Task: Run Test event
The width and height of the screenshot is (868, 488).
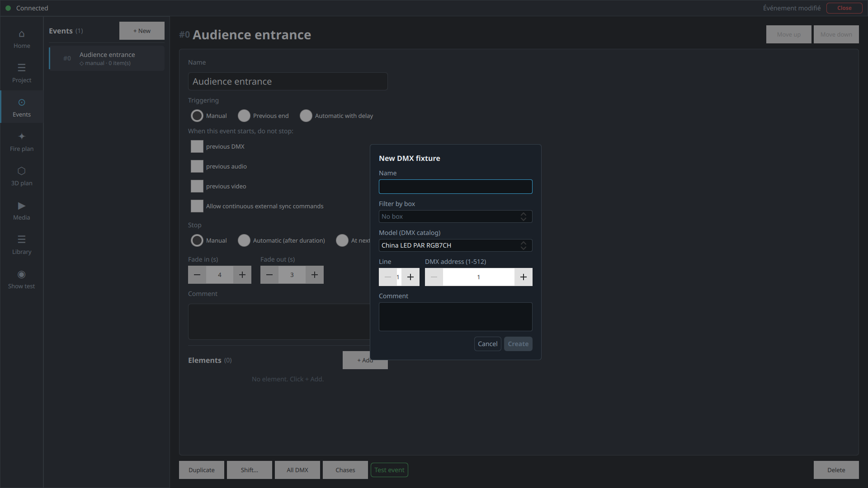Action: click(389, 470)
